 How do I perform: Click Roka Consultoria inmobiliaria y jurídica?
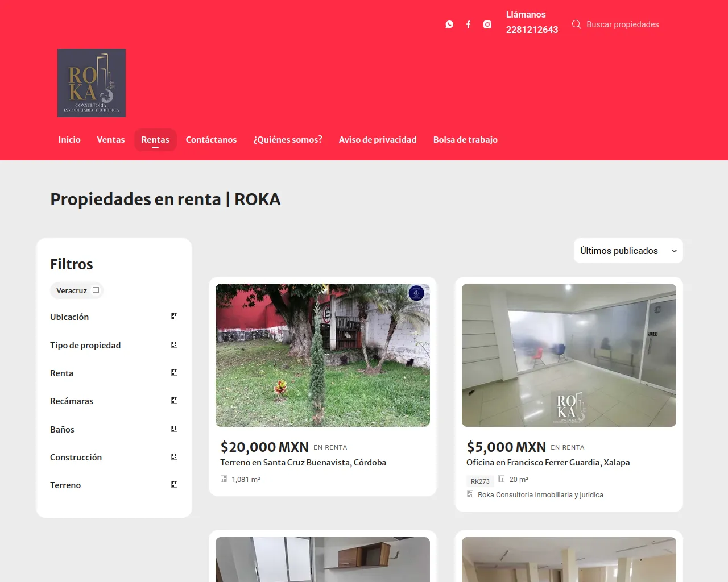[540, 495]
